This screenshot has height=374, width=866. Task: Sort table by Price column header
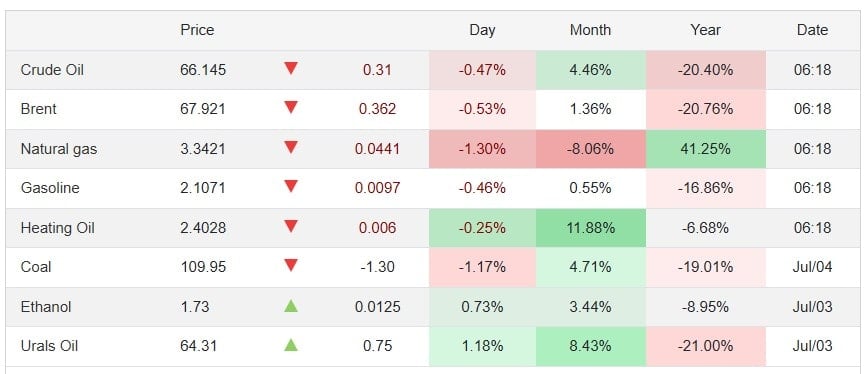pyautogui.click(x=197, y=30)
